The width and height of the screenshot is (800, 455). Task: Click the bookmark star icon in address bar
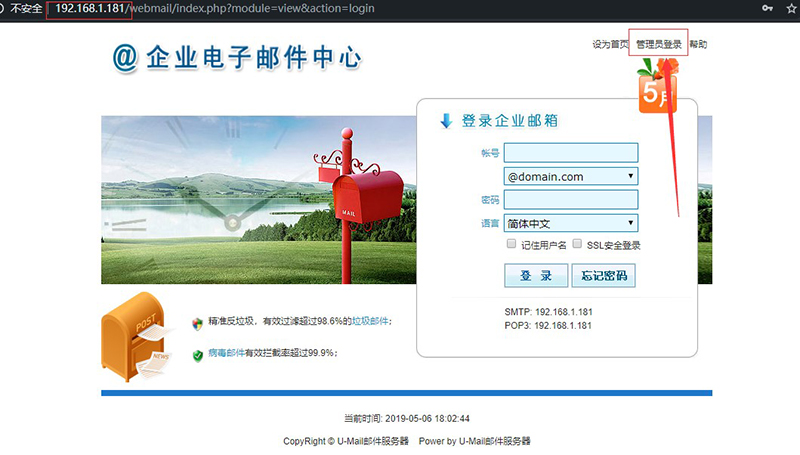[789, 8]
